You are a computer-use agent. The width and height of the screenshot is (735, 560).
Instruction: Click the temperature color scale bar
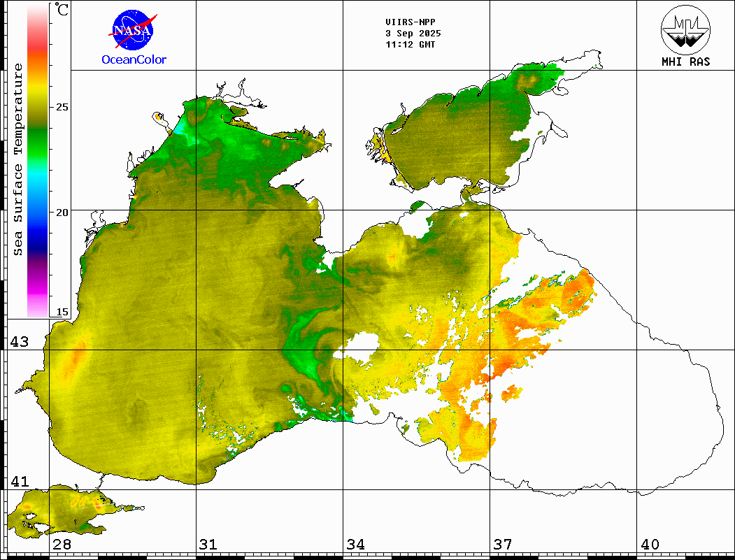[37, 161]
